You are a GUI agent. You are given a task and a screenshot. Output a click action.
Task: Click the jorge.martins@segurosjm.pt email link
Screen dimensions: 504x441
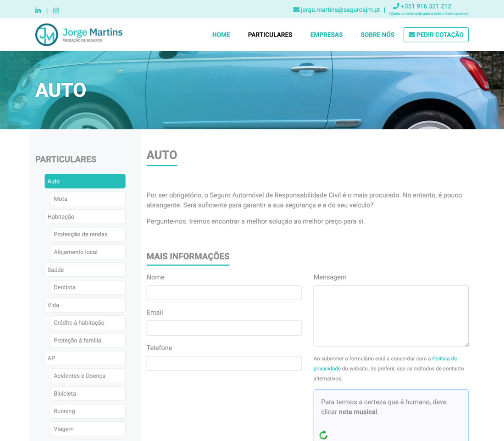pyautogui.click(x=340, y=10)
